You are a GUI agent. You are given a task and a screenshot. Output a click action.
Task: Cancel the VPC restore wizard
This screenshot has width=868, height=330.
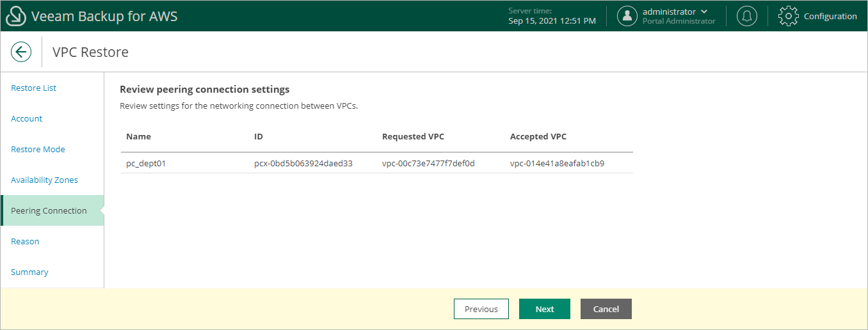pos(606,309)
